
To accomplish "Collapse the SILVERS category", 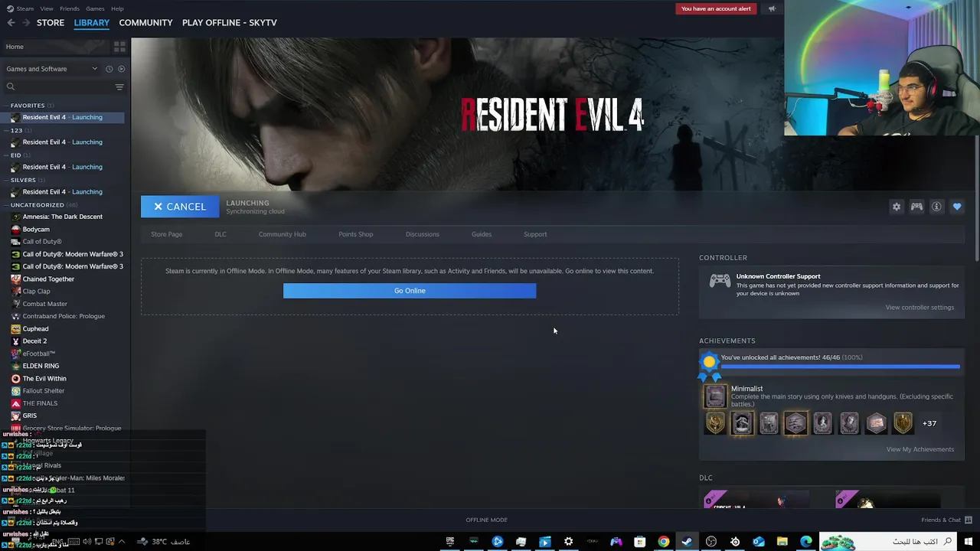I will 23,181.
